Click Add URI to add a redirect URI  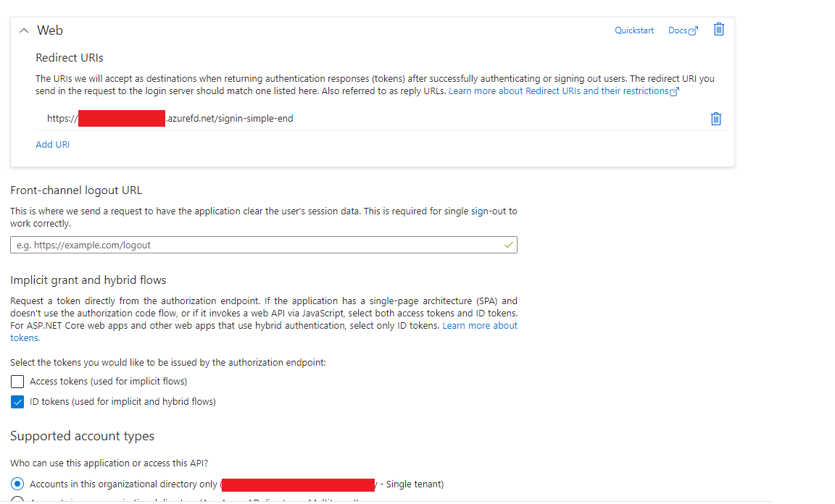[x=52, y=144]
